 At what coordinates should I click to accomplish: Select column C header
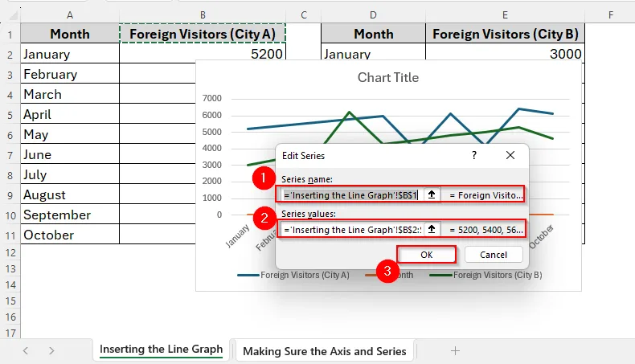tap(304, 15)
